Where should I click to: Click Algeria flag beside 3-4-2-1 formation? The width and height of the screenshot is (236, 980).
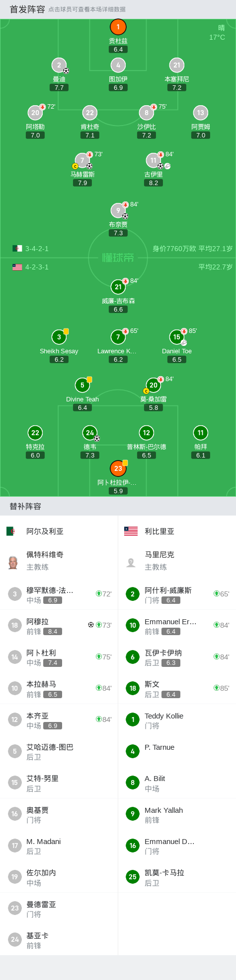(x=17, y=249)
